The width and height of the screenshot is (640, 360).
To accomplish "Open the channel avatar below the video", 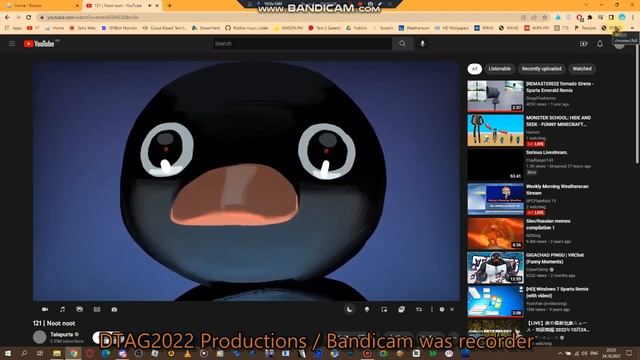I will tap(40, 337).
